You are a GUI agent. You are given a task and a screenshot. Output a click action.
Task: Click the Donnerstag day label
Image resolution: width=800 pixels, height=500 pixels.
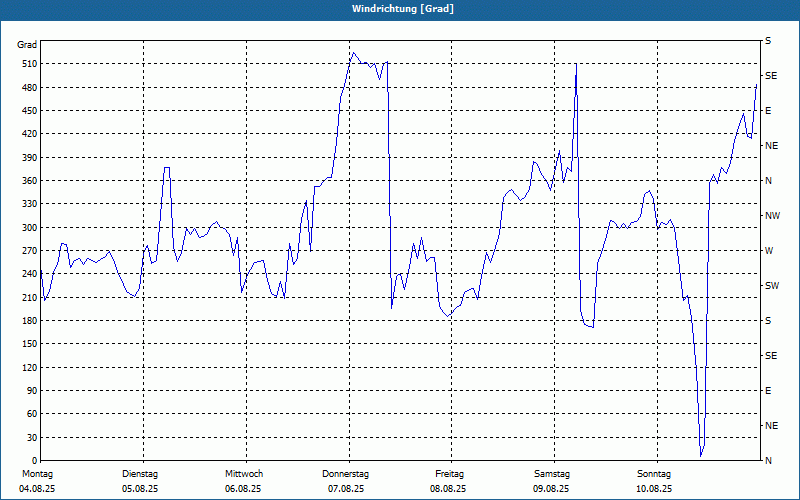(345, 474)
